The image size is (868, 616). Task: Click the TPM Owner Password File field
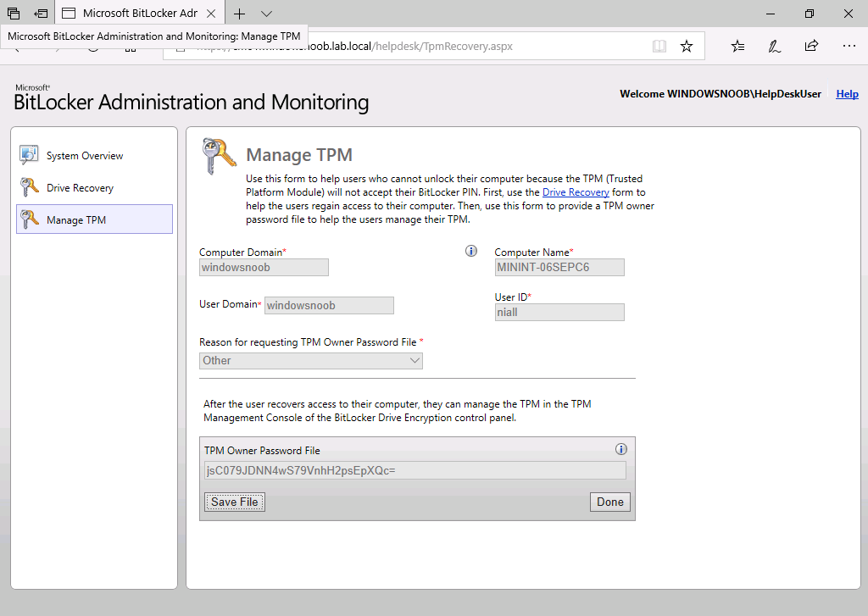tap(415, 470)
